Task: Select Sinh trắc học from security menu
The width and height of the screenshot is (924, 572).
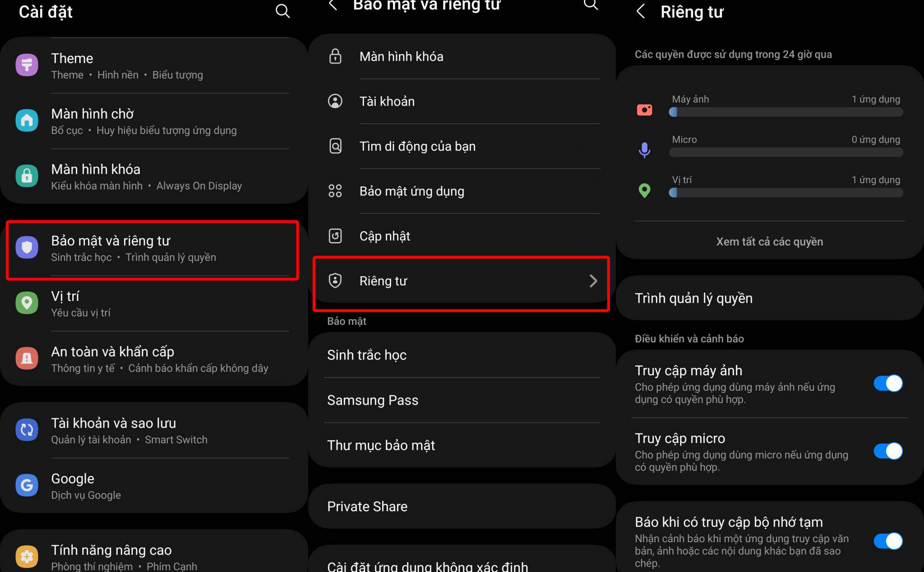Action: 369,354
